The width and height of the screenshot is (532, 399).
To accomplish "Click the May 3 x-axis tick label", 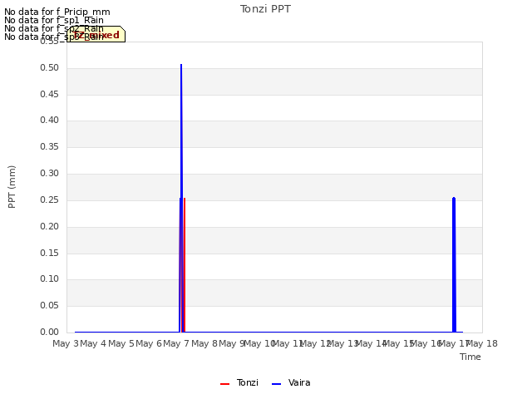I will point(66,343).
